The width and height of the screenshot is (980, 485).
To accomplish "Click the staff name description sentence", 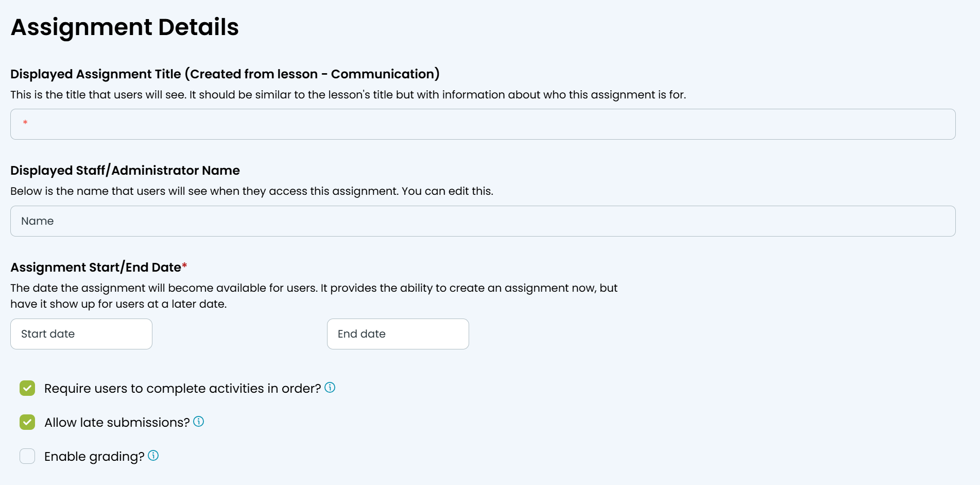I will 252,191.
